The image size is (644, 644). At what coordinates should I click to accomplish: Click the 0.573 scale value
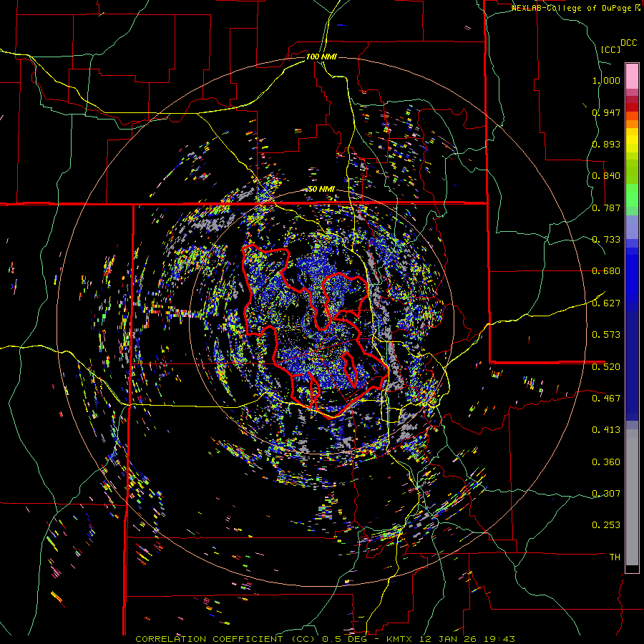coord(606,335)
